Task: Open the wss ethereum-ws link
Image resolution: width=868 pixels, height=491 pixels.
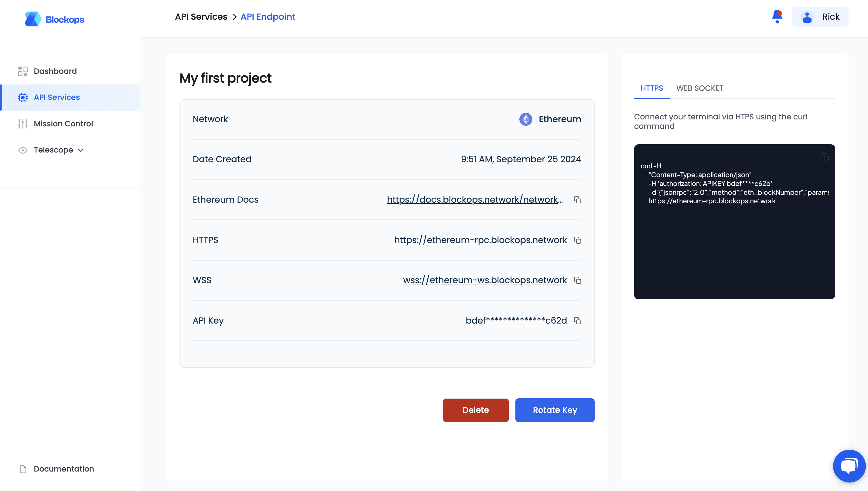Action: click(x=485, y=280)
